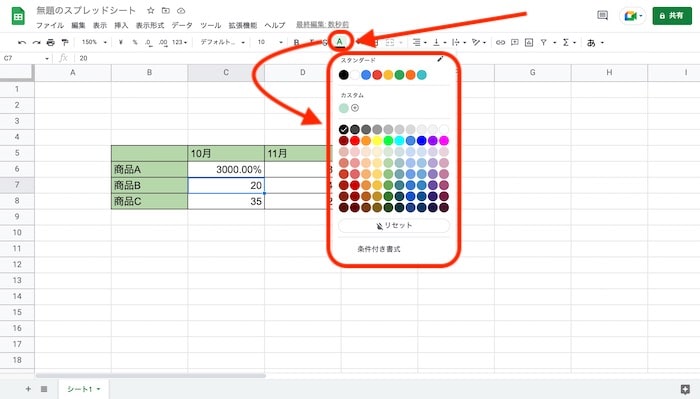This screenshot has height=399, width=700.
Task: Create a filter
Action: click(544, 42)
